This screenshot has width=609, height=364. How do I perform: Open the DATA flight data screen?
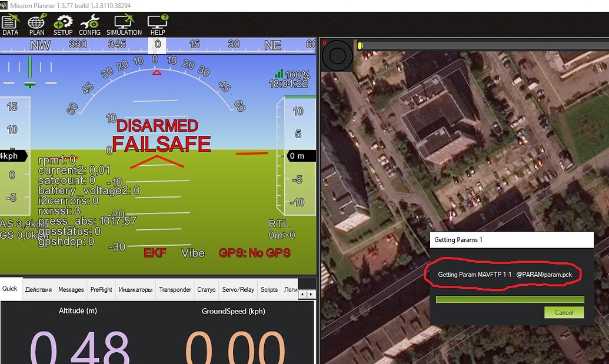[10, 25]
